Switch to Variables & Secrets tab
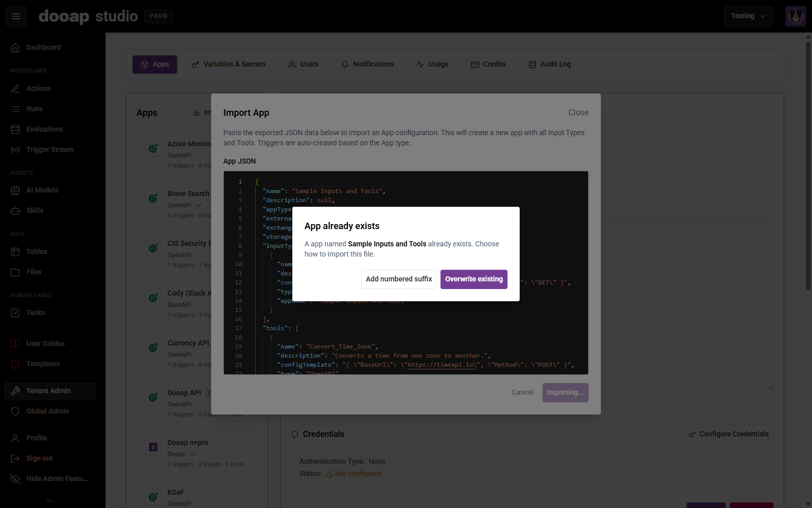Viewport: 812px width, 508px height. coord(228,65)
